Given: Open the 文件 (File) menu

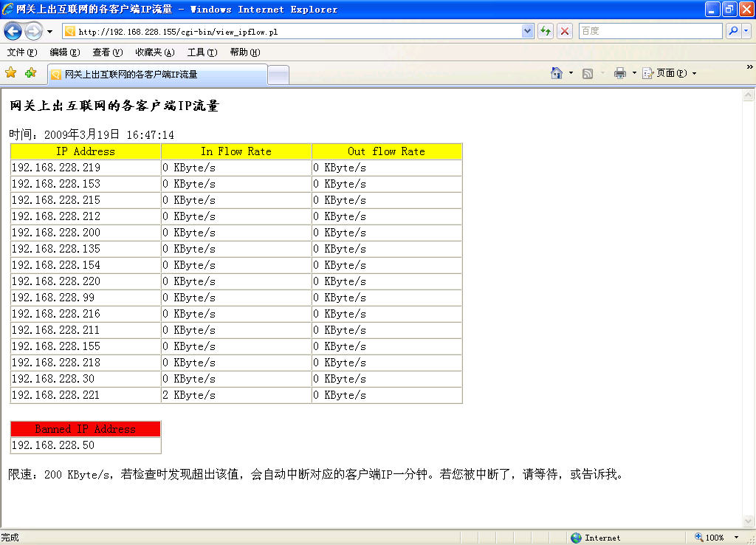Looking at the screenshot, I should [x=21, y=52].
